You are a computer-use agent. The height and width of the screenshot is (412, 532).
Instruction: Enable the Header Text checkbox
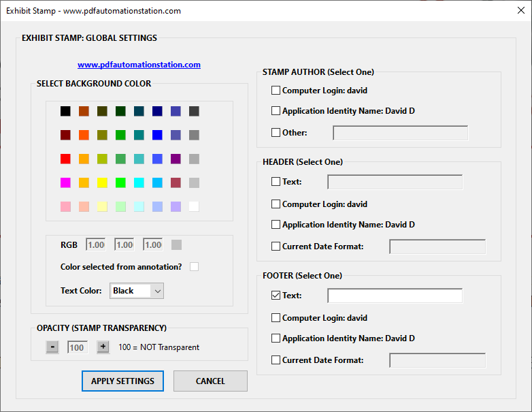276,182
